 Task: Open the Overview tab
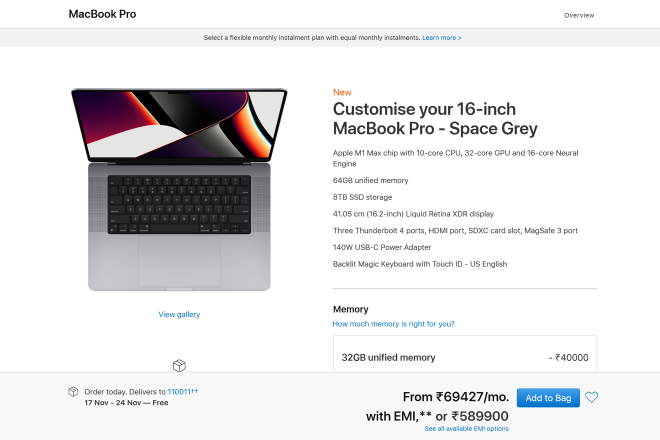(579, 15)
